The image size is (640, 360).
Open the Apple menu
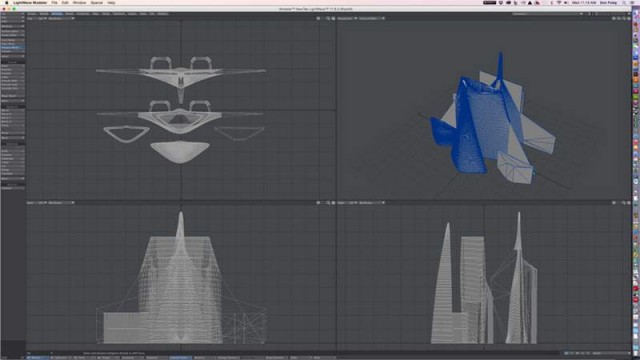click(x=7, y=2)
